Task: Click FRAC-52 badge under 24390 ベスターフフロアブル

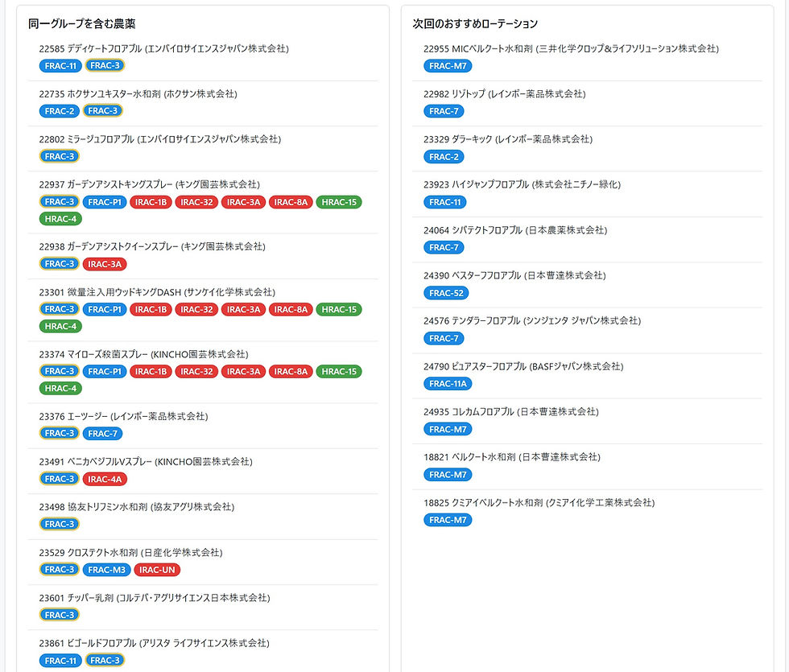Action: (x=446, y=293)
